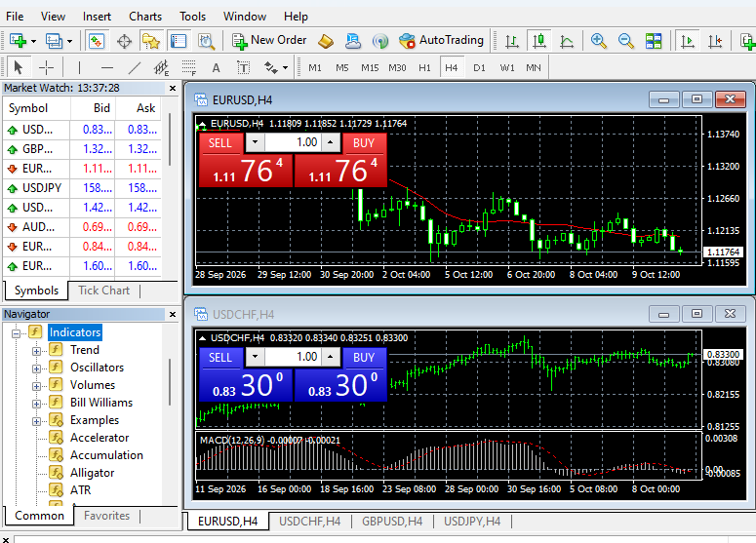Open the Charts menu
This screenshot has height=543, width=756.
[x=145, y=17]
